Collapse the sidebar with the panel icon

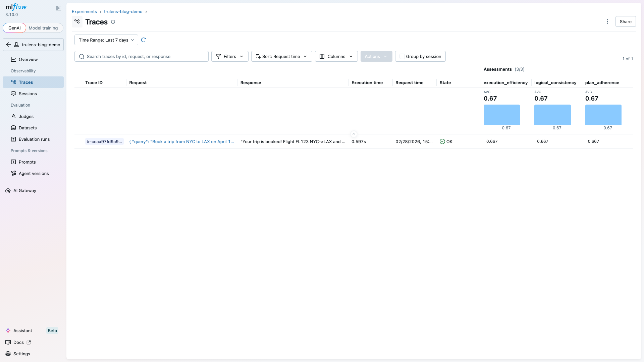pyautogui.click(x=58, y=8)
